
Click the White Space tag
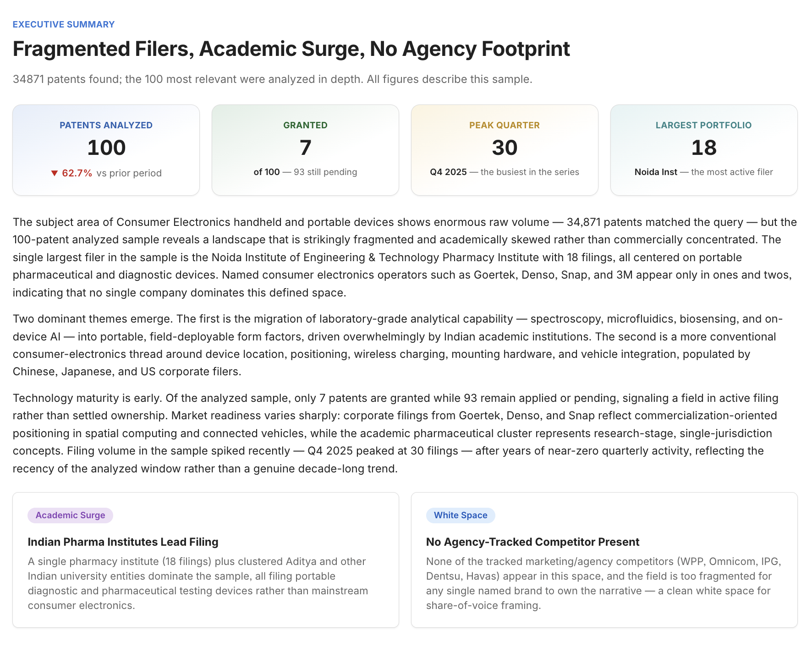coord(461,515)
